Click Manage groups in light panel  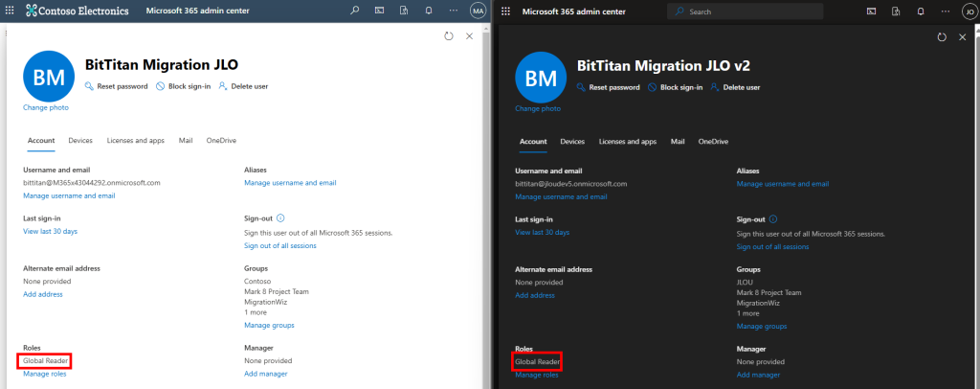click(269, 325)
